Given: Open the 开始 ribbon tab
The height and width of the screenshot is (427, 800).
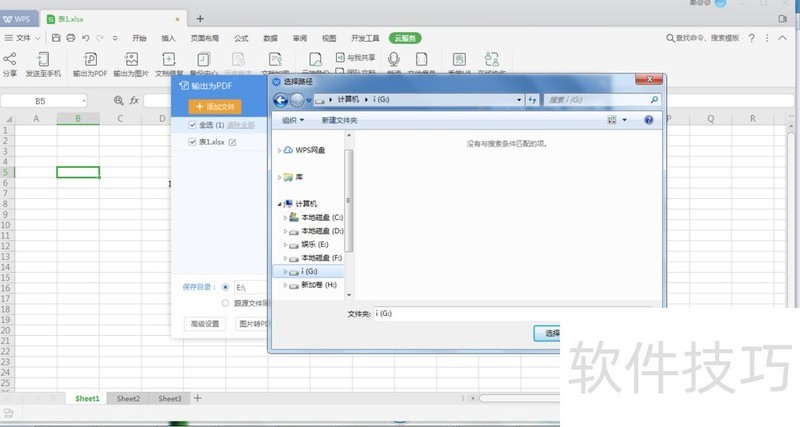Looking at the screenshot, I should coord(139,38).
